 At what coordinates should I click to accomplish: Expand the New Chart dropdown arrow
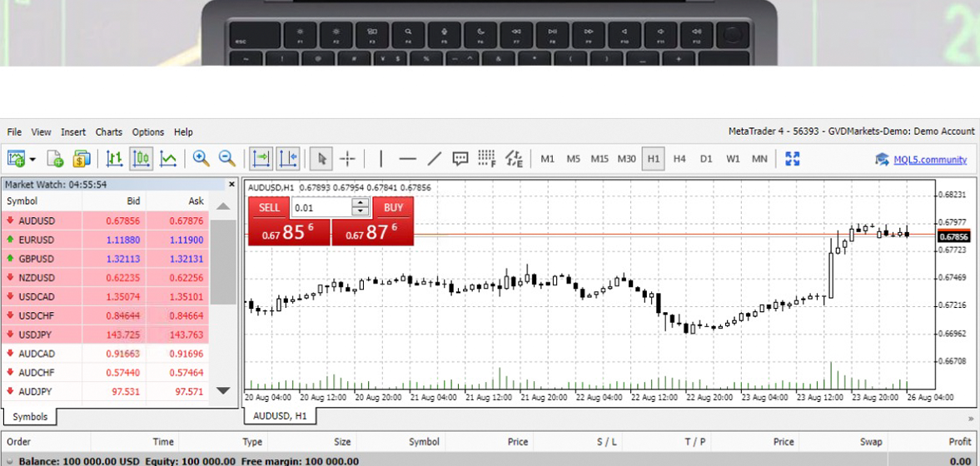pos(32,159)
